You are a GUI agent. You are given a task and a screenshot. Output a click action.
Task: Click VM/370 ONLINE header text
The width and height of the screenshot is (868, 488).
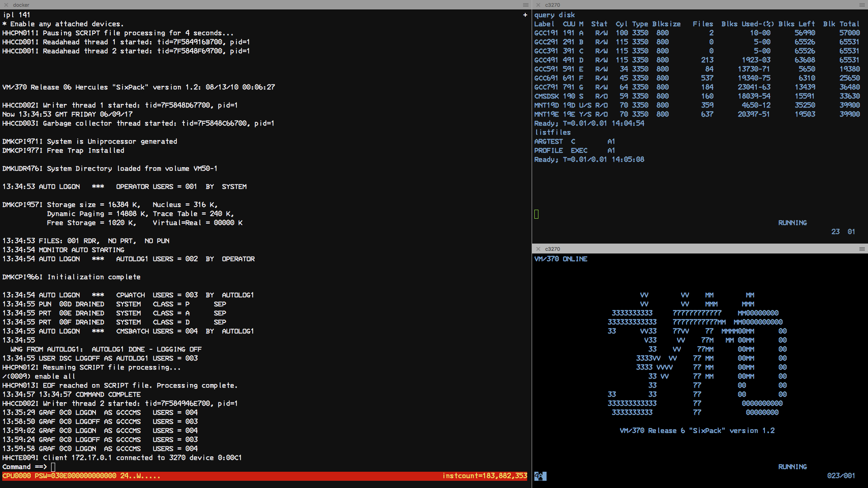tap(561, 259)
